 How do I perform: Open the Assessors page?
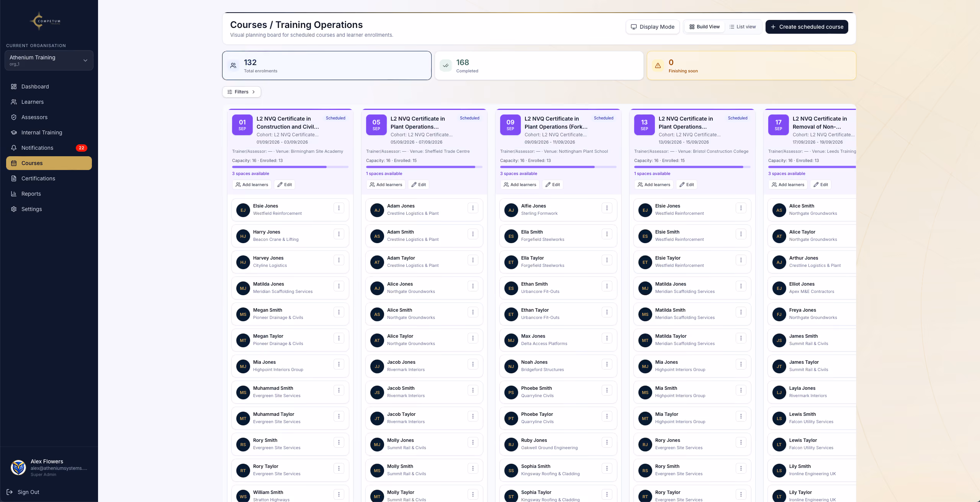[49, 117]
